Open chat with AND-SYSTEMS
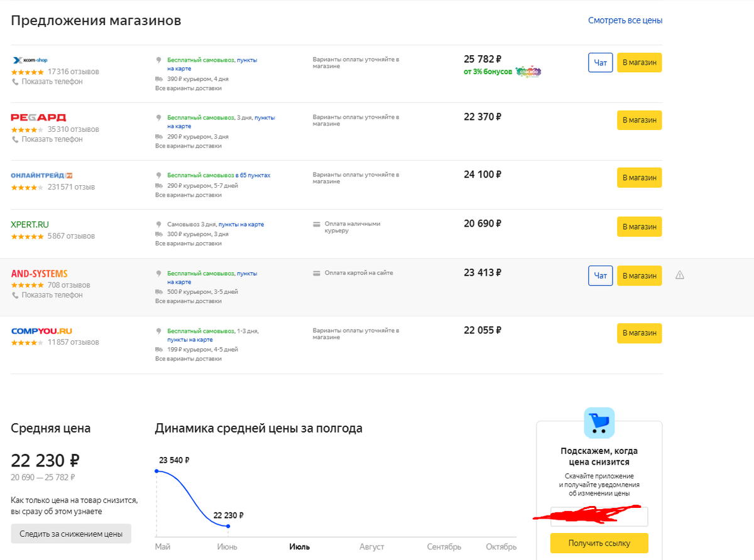The height and width of the screenshot is (560, 754). pyautogui.click(x=601, y=276)
